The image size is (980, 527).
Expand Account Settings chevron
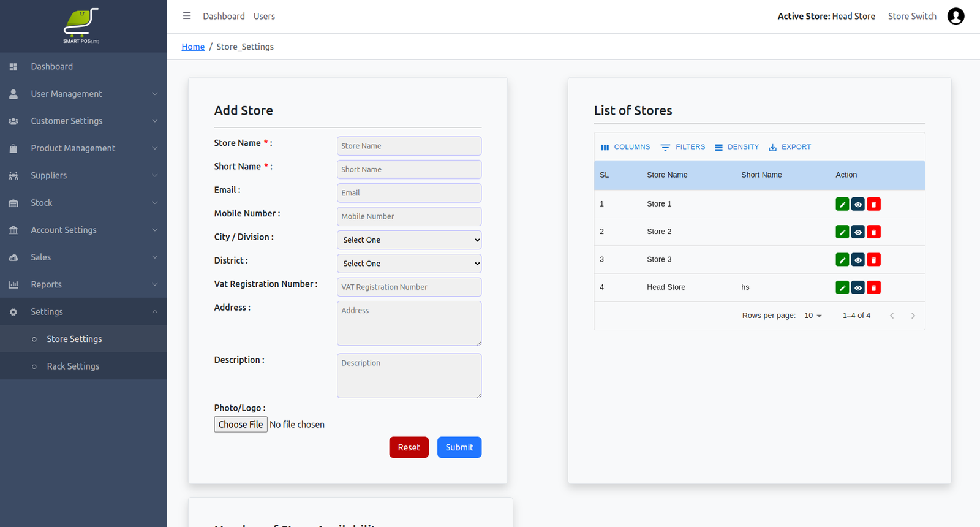[155, 230]
